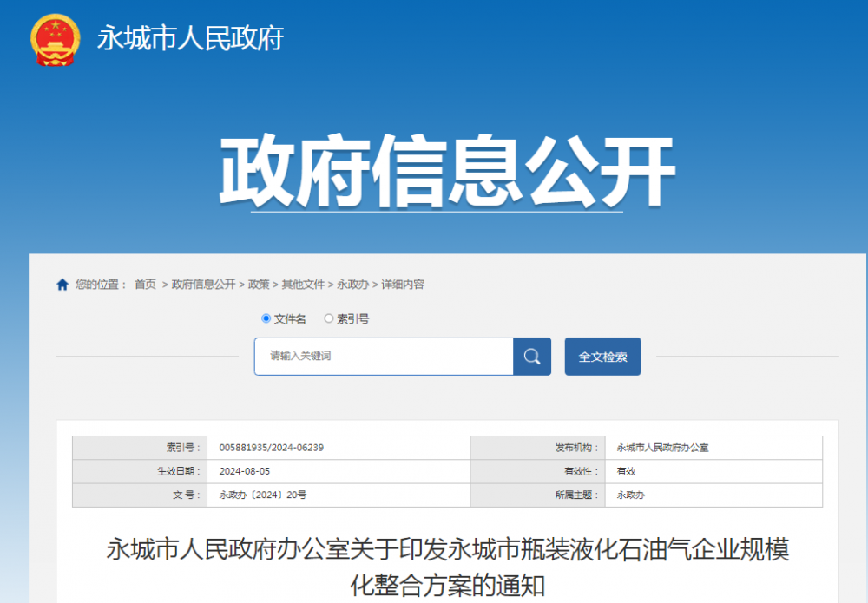
Task: Open the 其他文件 breadcrumb link
Action: point(303,285)
